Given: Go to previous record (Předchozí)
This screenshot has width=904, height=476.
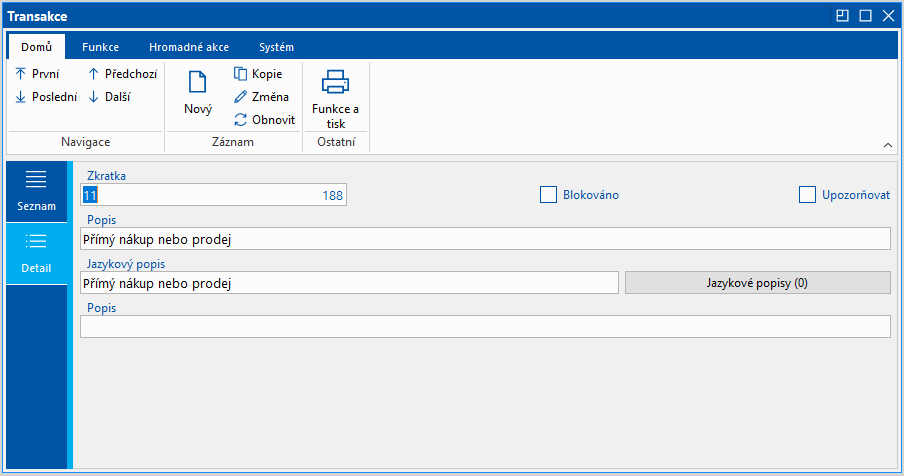Looking at the screenshot, I should pos(122,74).
